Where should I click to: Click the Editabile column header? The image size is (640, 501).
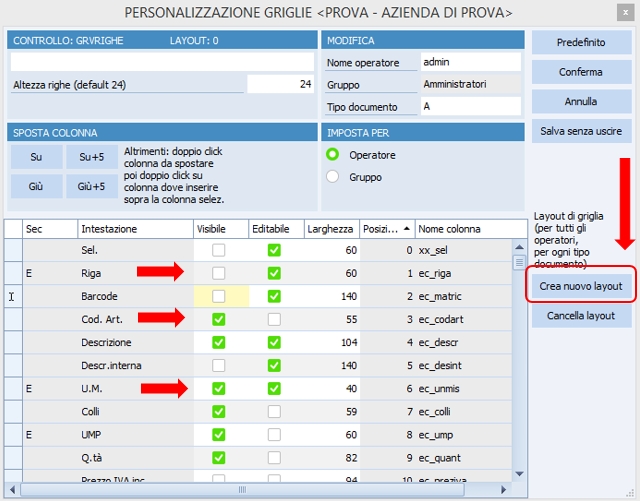click(x=276, y=229)
